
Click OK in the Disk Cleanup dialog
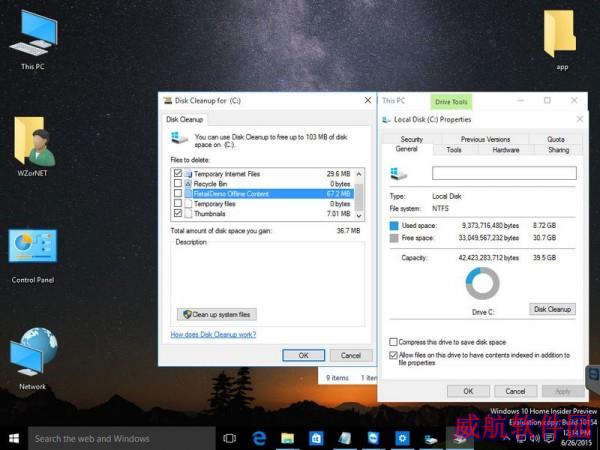[303, 355]
